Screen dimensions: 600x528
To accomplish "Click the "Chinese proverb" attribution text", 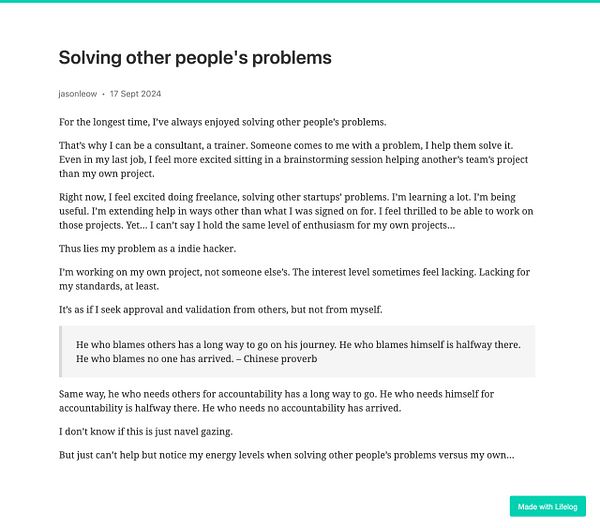I will tap(280, 359).
